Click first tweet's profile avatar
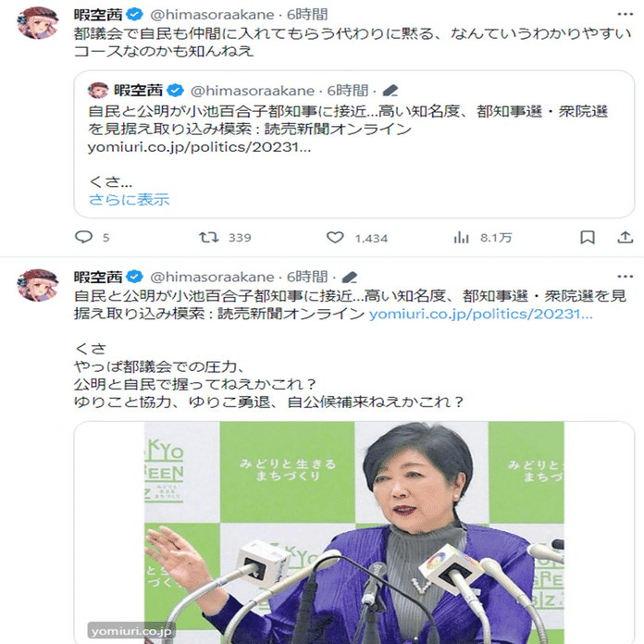The image size is (644, 644). [37, 22]
